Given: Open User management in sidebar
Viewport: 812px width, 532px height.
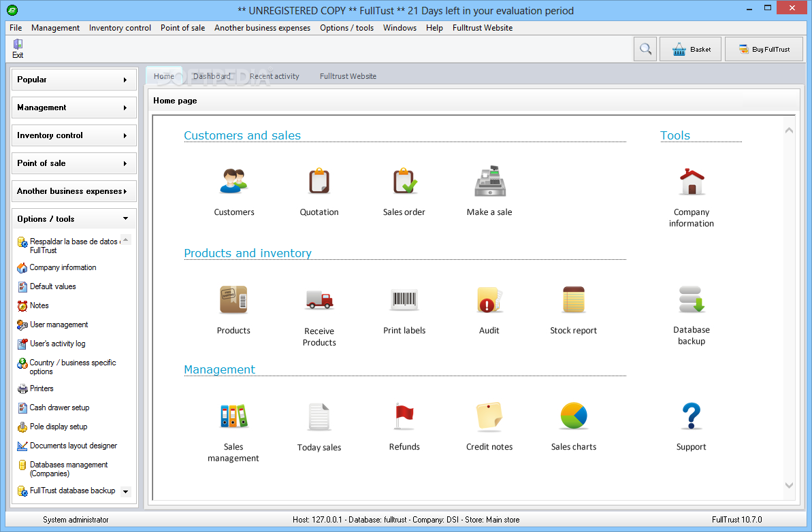Looking at the screenshot, I should point(53,325).
